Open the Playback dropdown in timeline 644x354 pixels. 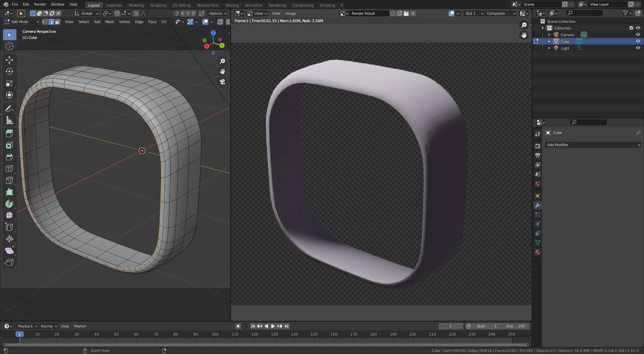tap(27, 326)
